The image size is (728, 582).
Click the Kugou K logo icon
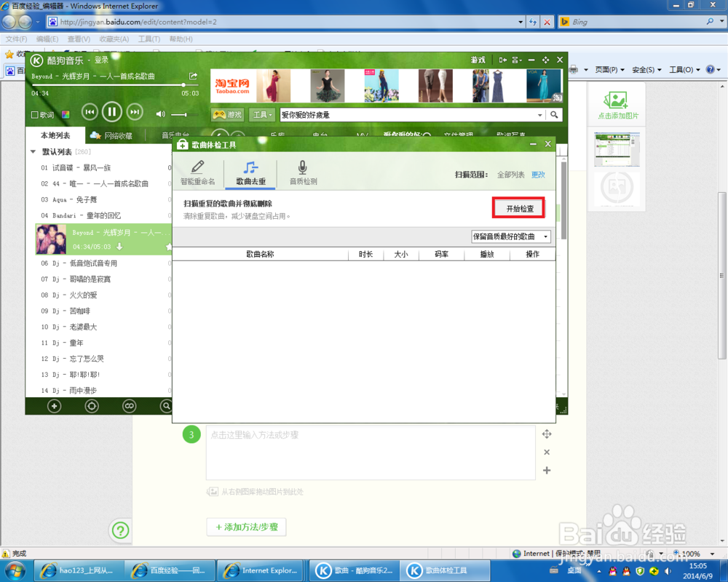(x=37, y=60)
